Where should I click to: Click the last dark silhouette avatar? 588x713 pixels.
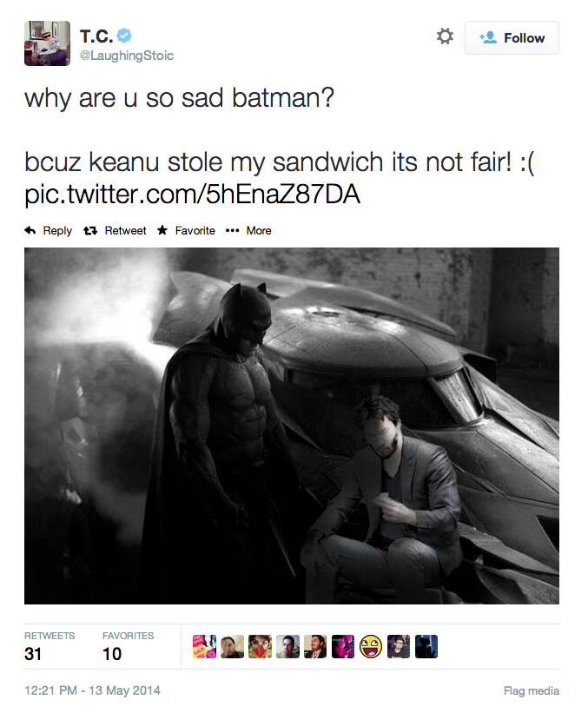(426, 647)
